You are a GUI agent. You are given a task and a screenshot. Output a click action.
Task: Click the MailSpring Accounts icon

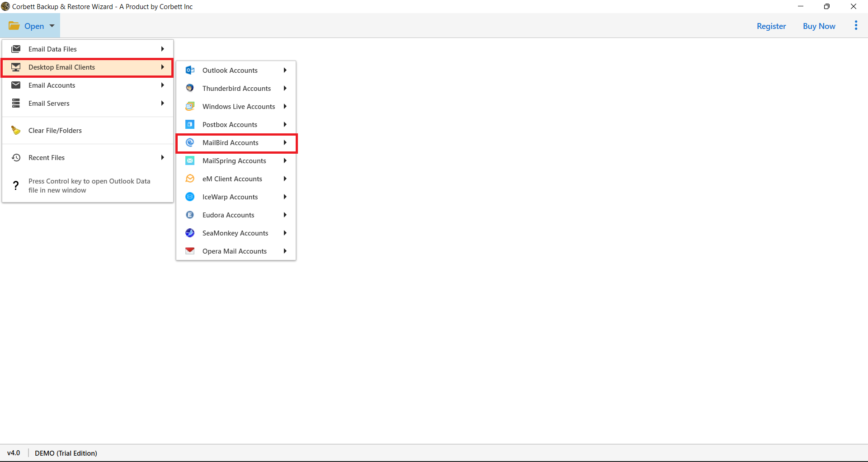click(x=190, y=160)
